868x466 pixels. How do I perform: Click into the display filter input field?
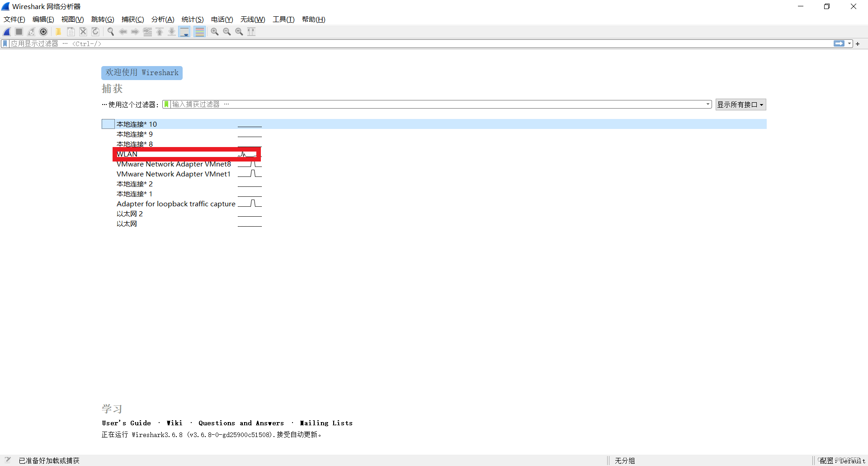tap(420, 44)
